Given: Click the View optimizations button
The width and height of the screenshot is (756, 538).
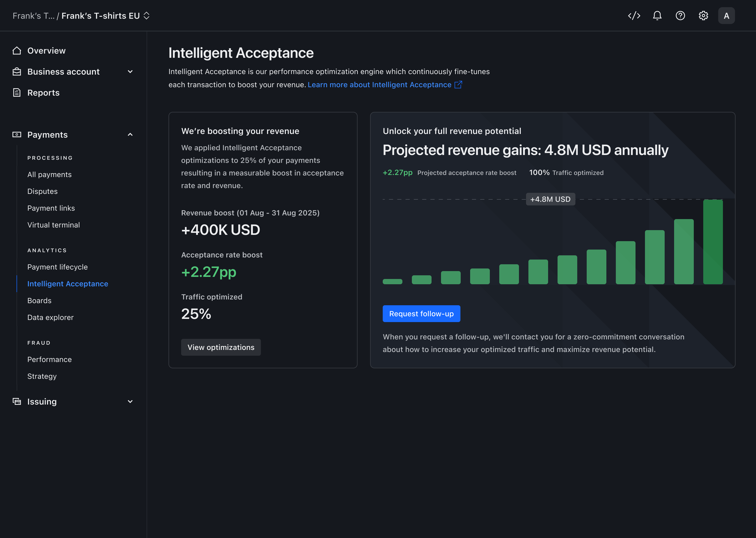Looking at the screenshot, I should coord(221,347).
